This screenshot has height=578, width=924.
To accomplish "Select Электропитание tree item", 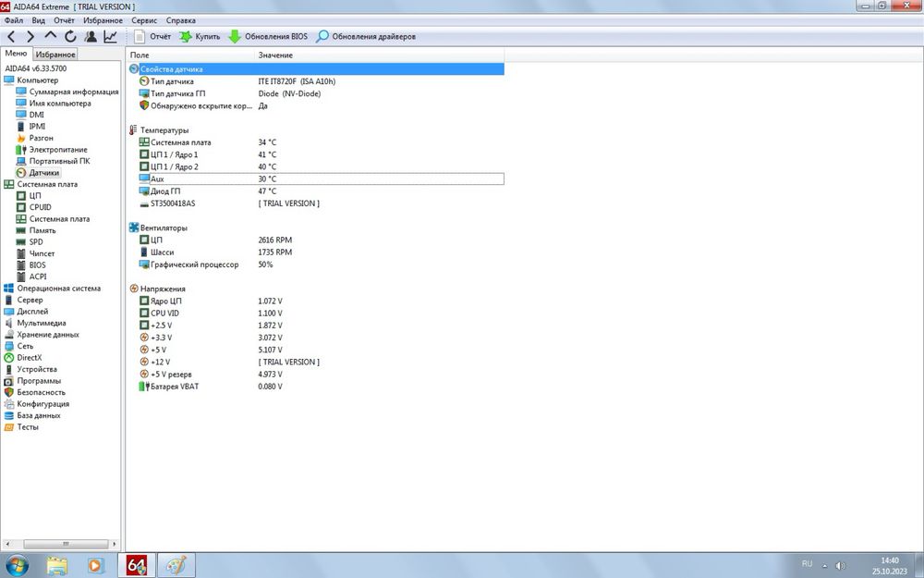I will pos(52,150).
